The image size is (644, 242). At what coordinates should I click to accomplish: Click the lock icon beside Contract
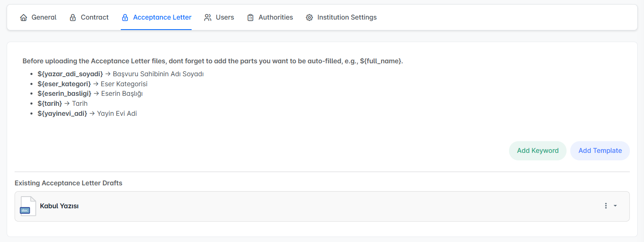73,17
